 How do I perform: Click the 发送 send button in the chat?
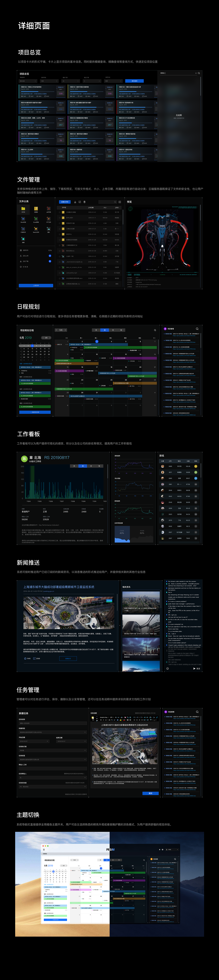[197, 668]
